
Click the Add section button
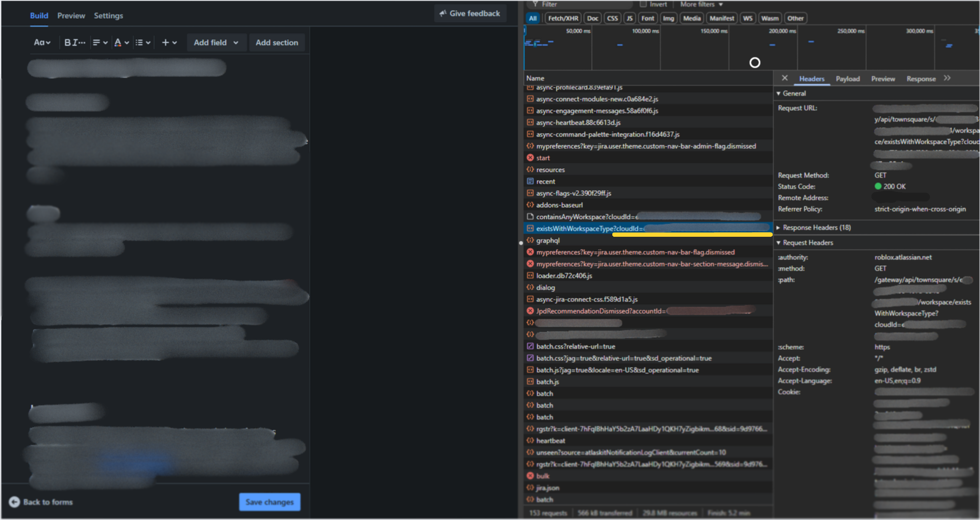pos(277,42)
